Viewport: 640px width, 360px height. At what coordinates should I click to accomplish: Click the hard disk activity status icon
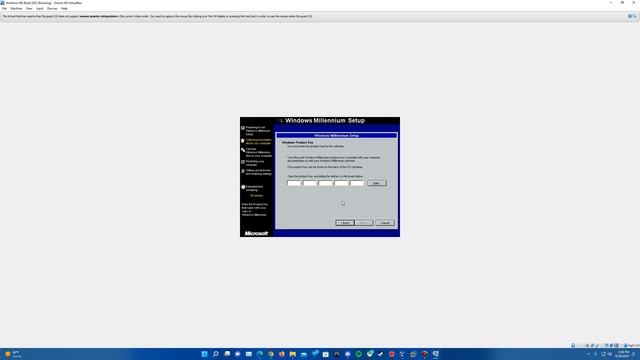pos(573,345)
